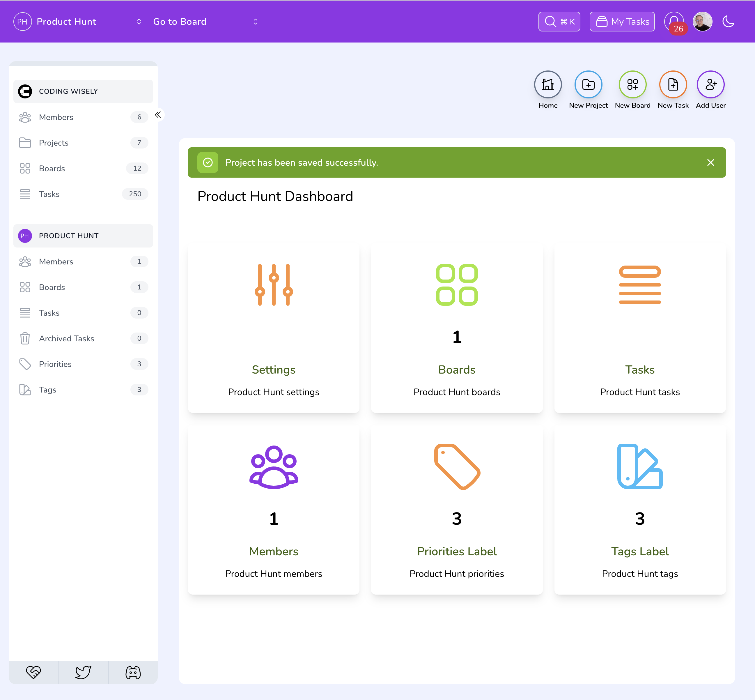The image size is (755, 700).
Task: Open Coding Wisely Members with 6 count
Action: (x=83, y=117)
